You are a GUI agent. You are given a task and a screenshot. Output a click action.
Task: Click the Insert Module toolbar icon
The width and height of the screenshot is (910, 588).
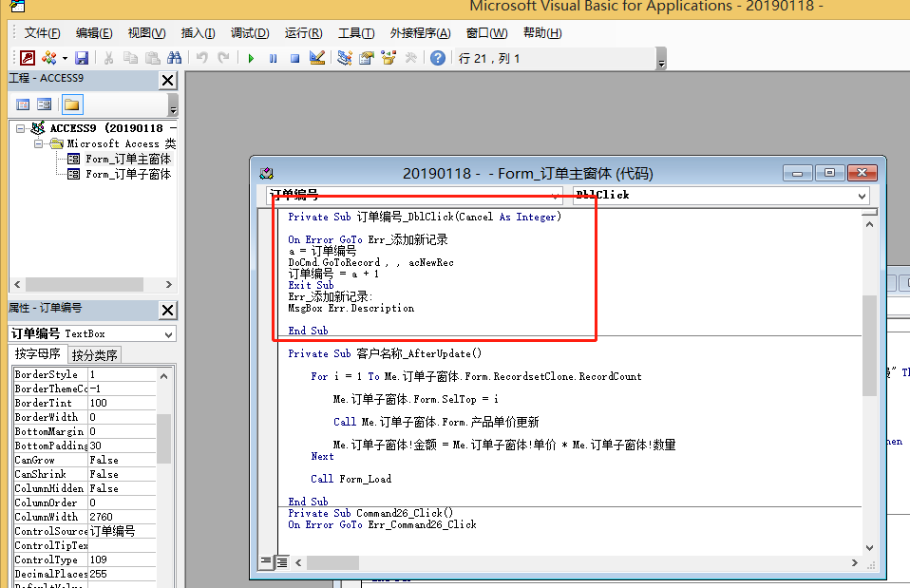(49, 58)
